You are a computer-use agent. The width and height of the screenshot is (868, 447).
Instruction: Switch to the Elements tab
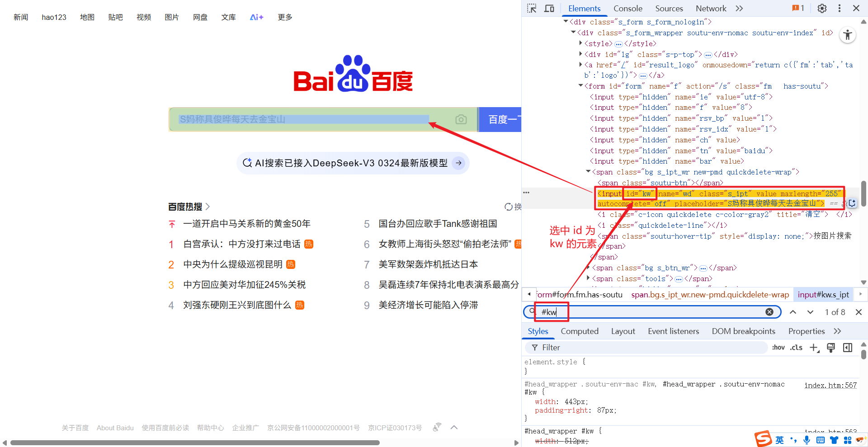pos(584,8)
